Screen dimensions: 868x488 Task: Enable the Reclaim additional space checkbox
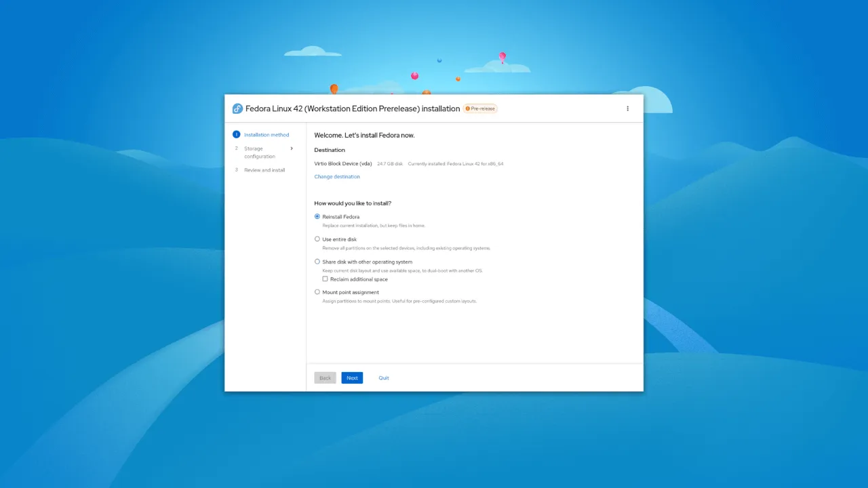click(x=325, y=279)
